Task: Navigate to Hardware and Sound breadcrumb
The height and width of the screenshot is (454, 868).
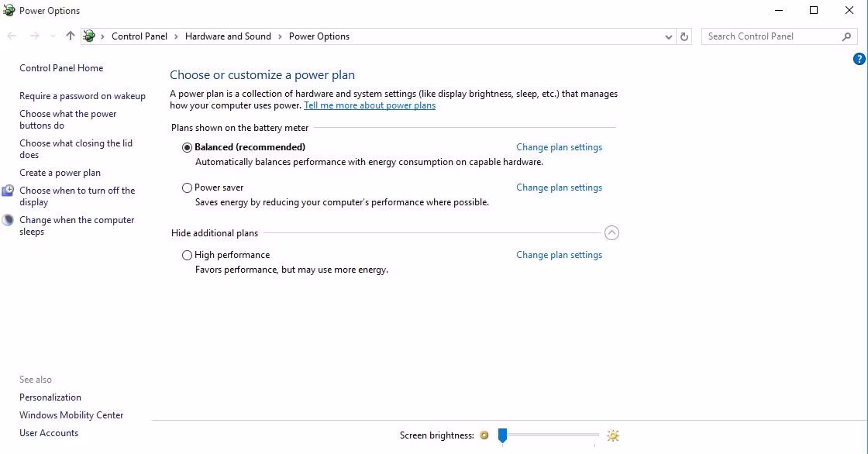Action: pos(228,36)
